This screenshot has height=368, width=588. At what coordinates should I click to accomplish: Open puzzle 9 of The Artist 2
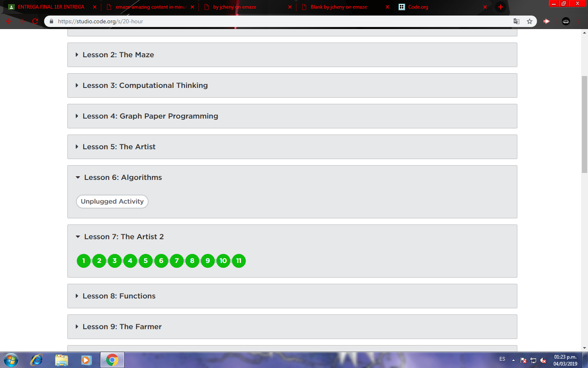pos(208,261)
